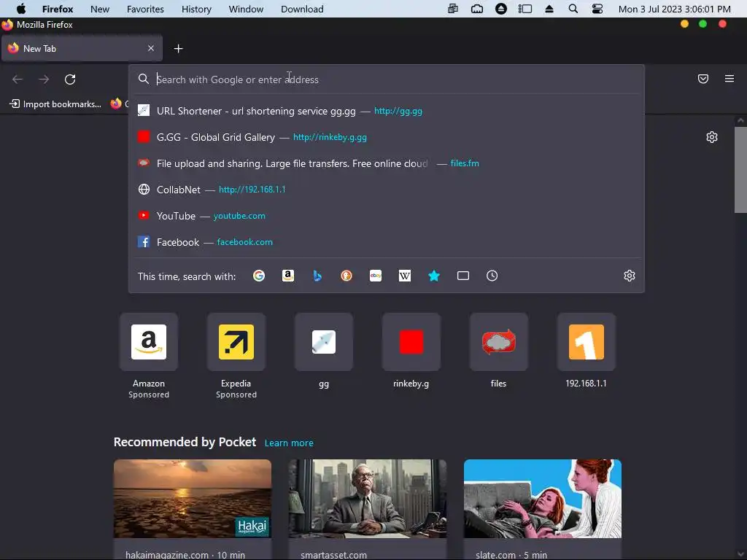Open smartasset.com Pocket story thumbnail
Screen dimensions: 747x560
point(368,499)
